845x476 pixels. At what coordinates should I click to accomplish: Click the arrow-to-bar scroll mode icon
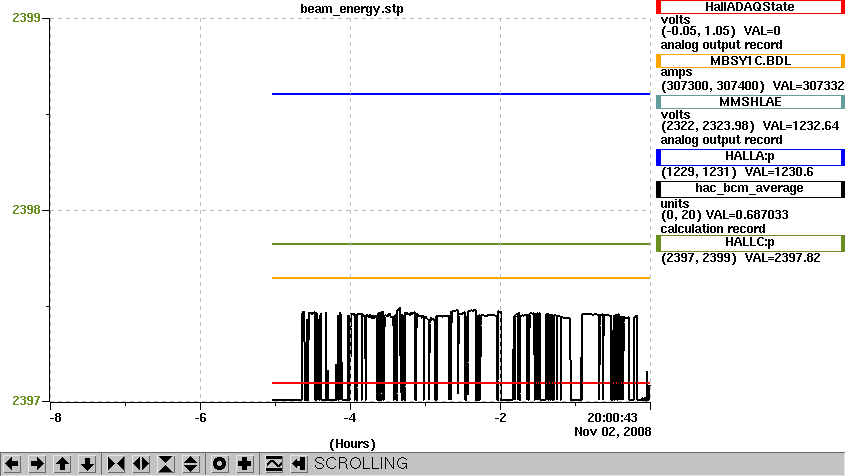tap(299, 464)
